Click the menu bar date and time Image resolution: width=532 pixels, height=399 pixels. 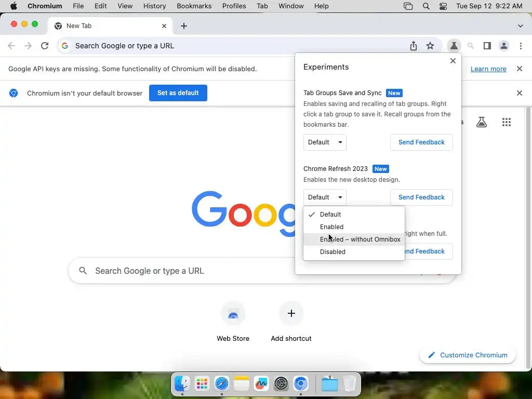coord(489,6)
